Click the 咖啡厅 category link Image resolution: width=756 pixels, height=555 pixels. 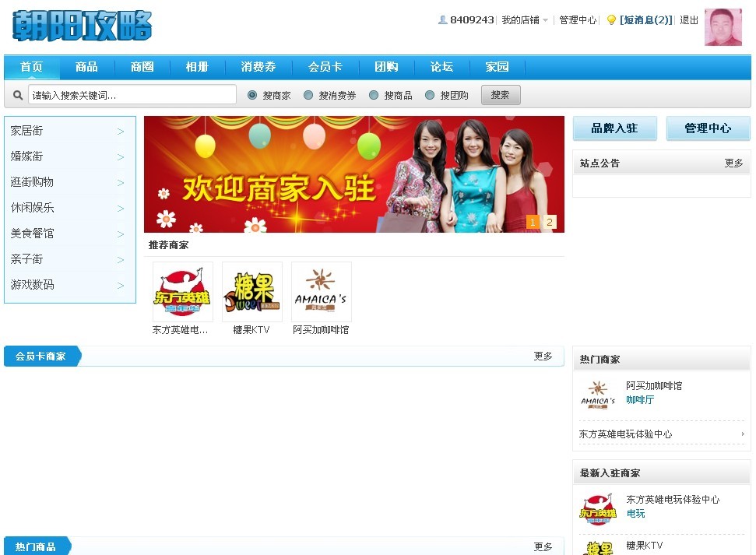coord(640,400)
